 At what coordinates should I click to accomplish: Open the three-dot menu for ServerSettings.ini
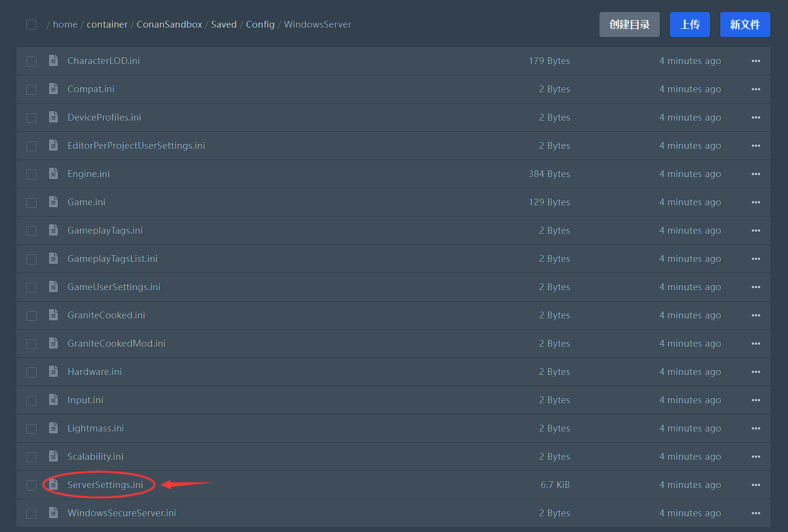(x=756, y=485)
